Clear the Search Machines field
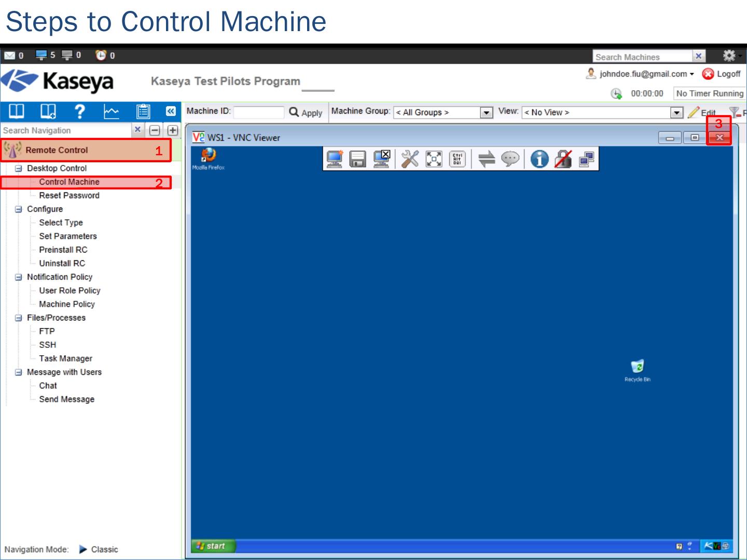 699,56
